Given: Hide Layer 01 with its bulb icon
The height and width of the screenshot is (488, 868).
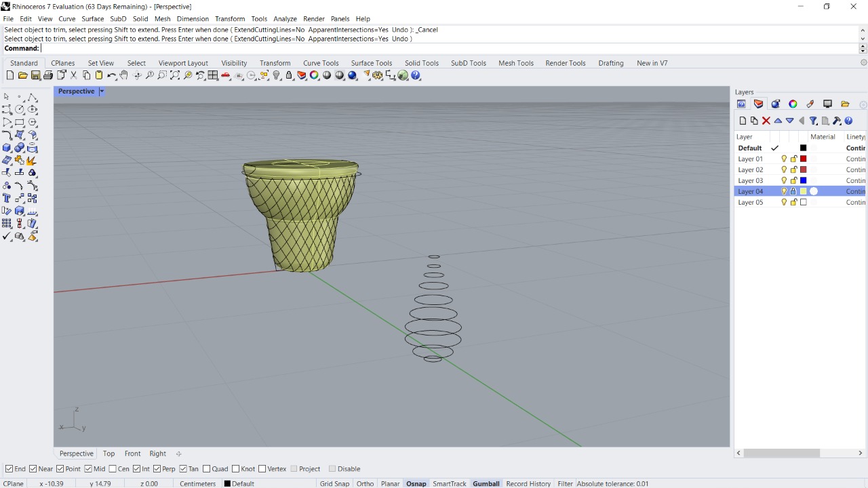Looking at the screenshot, I should (784, 159).
